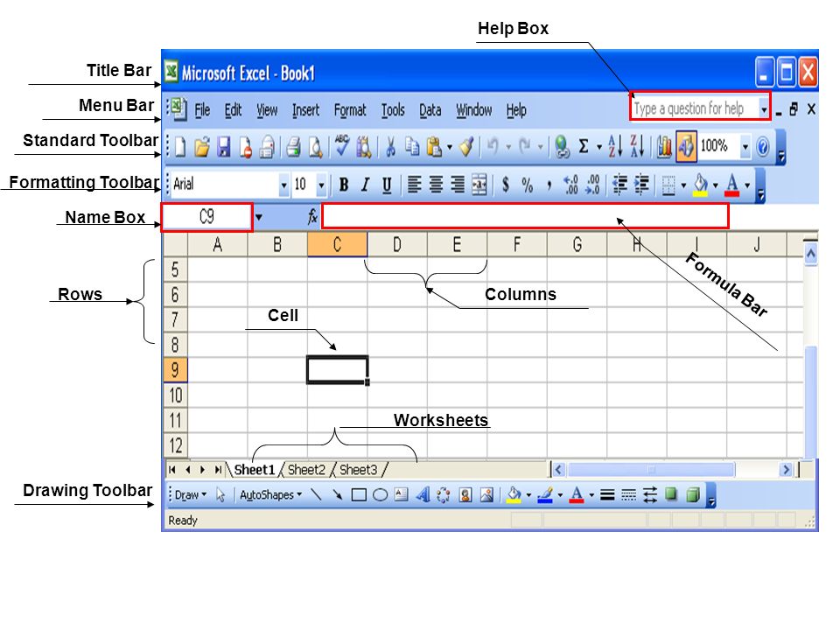Open Print Preview from the Standard toolbar

[x=315, y=146]
